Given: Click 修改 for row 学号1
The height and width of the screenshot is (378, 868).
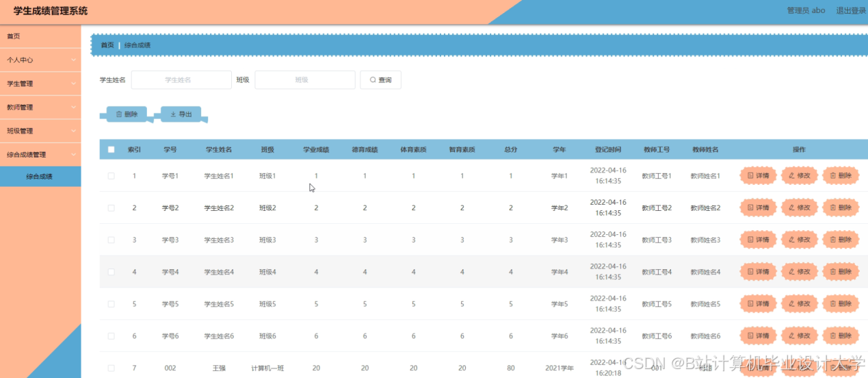Looking at the screenshot, I should pyautogui.click(x=799, y=176).
